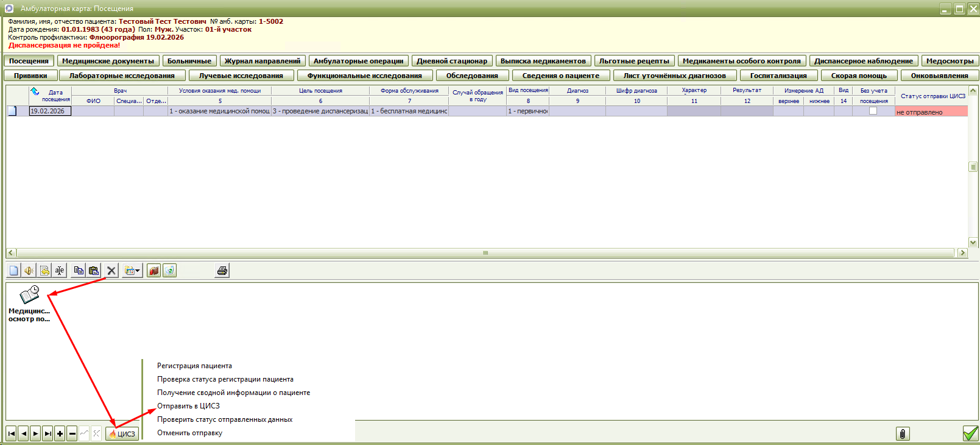Click the copy icon in toolbar

(x=78, y=271)
